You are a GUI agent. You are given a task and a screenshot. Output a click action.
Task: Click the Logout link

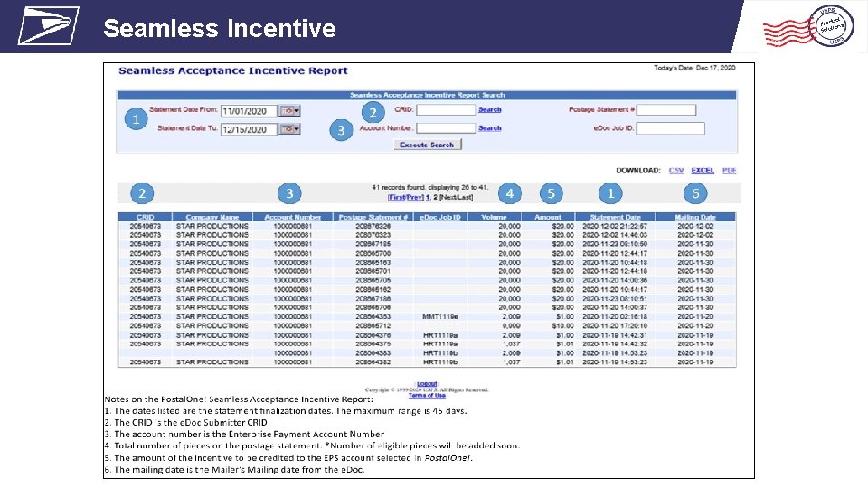point(427,383)
